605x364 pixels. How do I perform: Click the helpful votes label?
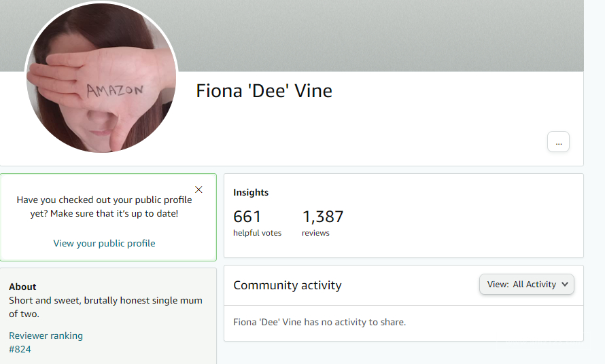tap(258, 233)
